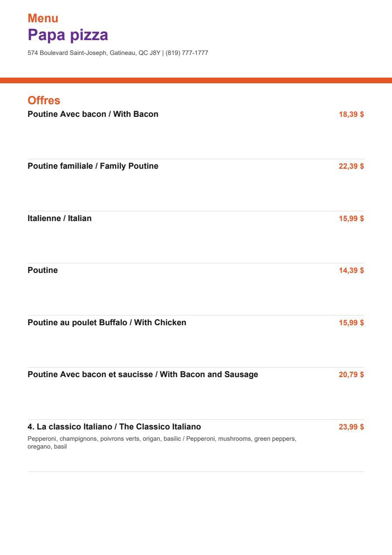Image resolution: width=392 pixels, height=555 pixels.
Task: Select Poutine Avec bacon / With Bacon
Action: 93,114
